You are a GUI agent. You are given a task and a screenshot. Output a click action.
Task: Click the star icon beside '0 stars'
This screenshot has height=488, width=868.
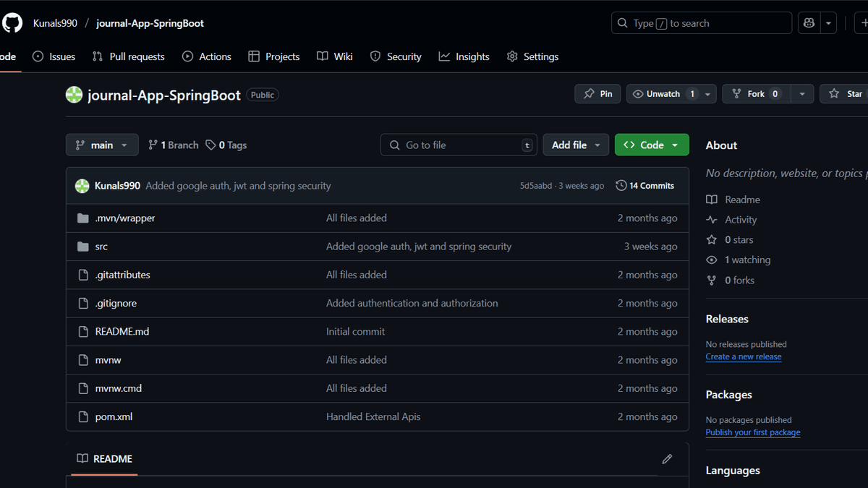(712, 240)
